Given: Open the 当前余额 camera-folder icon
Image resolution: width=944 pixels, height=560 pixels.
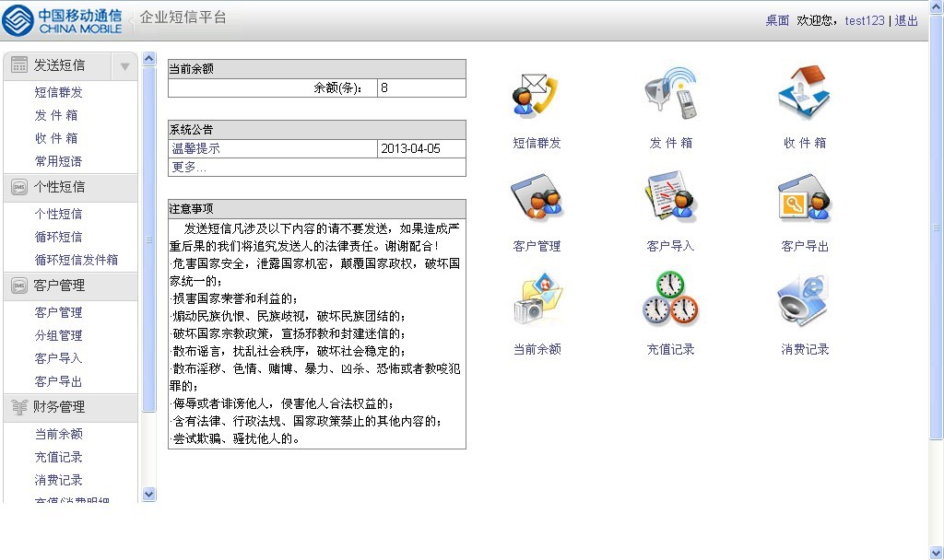Looking at the screenshot, I should (537, 298).
